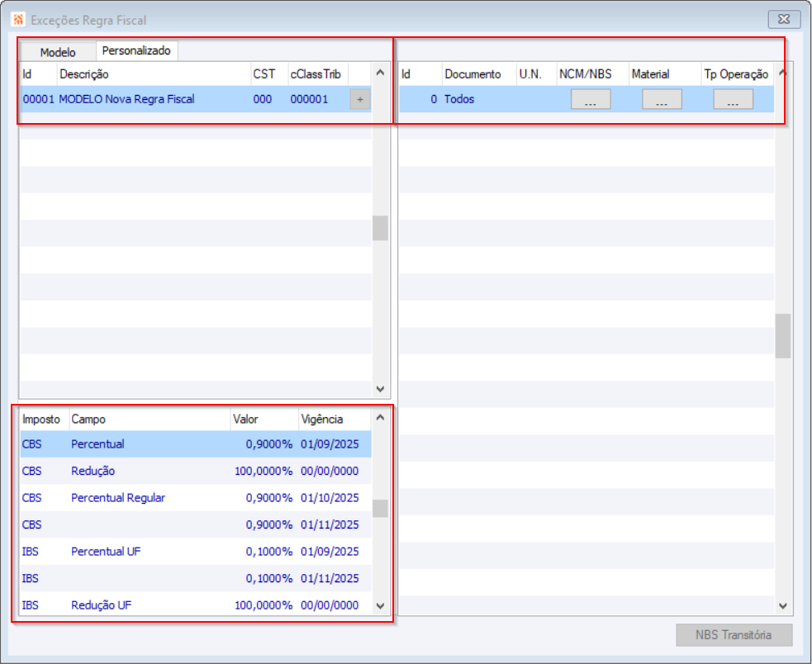Image resolution: width=812 pixels, height=664 pixels.
Task: Click tax list scroll up arrow
Action: tap(380, 417)
